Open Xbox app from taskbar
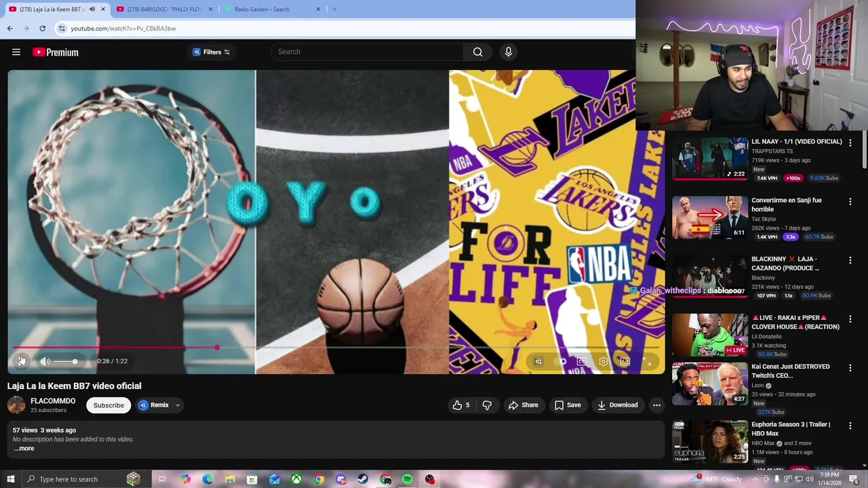The image size is (868, 488). point(296,479)
